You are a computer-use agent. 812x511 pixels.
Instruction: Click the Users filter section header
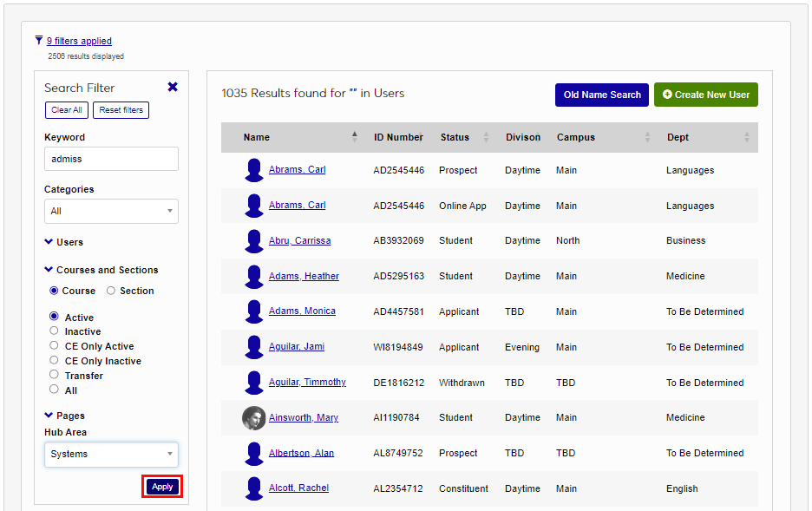pos(67,242)
